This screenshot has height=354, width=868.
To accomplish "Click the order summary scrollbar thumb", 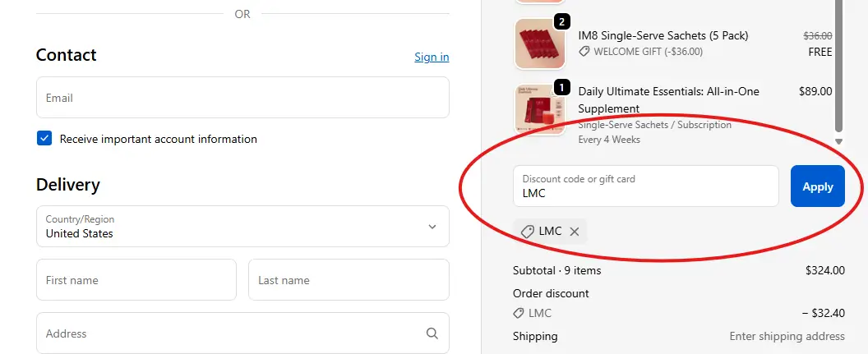I will pyautogui.click(x=838, y=67).
